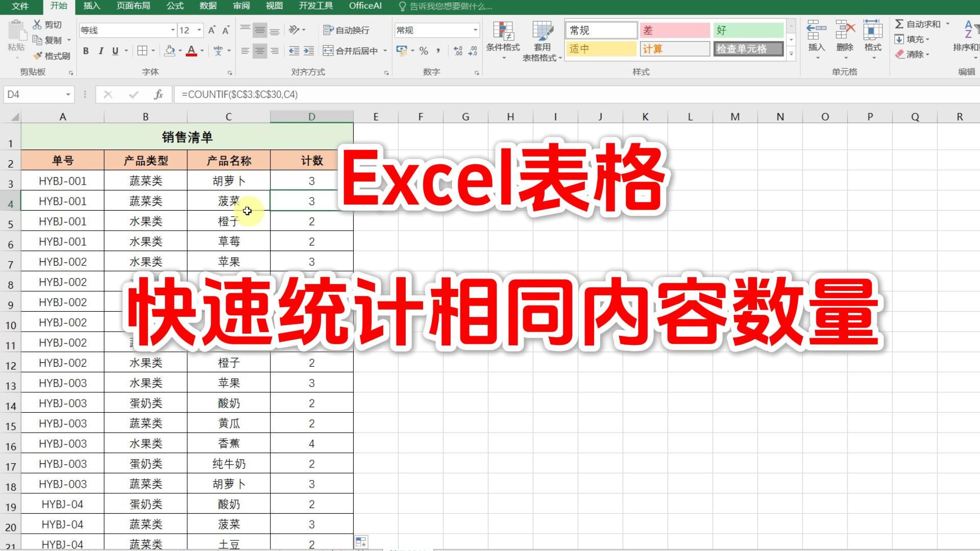Apply the Normal (常规) cell style
980x551 pixels.
pos(601,30)
